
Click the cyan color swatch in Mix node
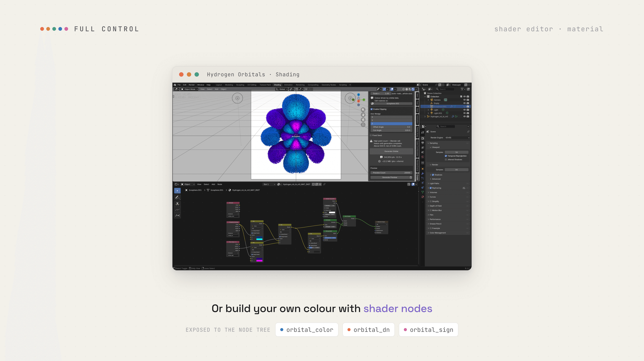[260, 239]
